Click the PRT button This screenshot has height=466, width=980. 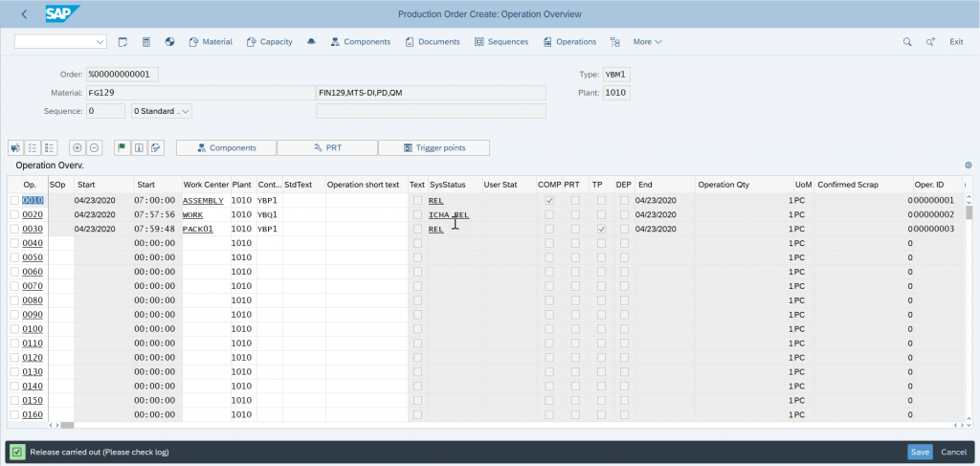[x=327, y=148]
